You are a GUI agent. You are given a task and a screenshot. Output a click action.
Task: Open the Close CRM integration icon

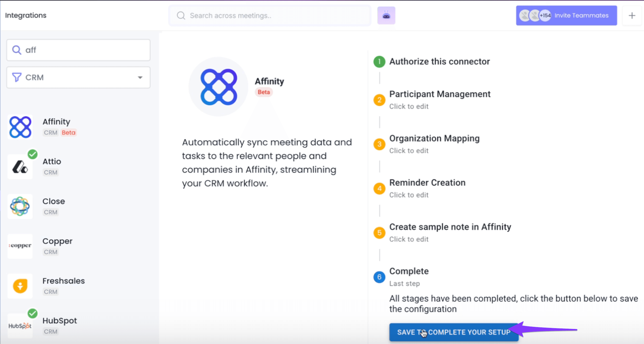pyautogui.click(x=20, y=206)
